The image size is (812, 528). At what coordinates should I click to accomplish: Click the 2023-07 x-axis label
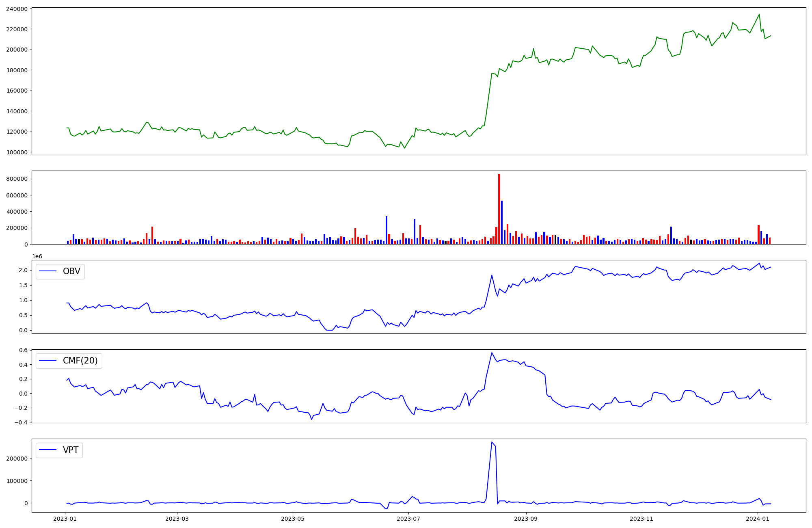408,519
